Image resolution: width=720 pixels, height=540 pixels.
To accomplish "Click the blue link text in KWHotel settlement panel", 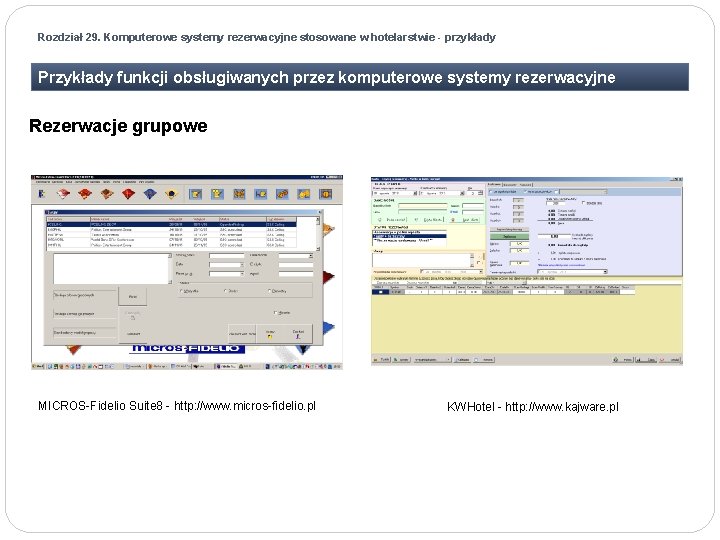I will [x=561, y=265].
